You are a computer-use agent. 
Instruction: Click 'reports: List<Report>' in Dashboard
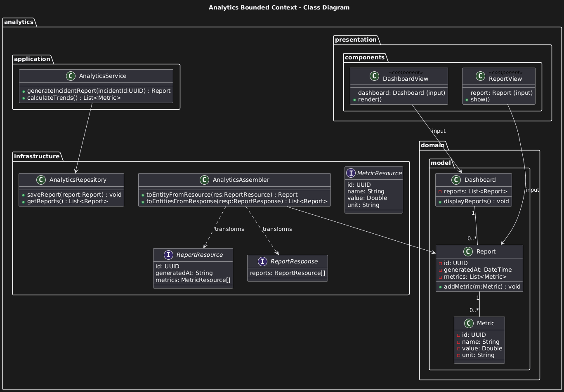(x=475, y=191)
